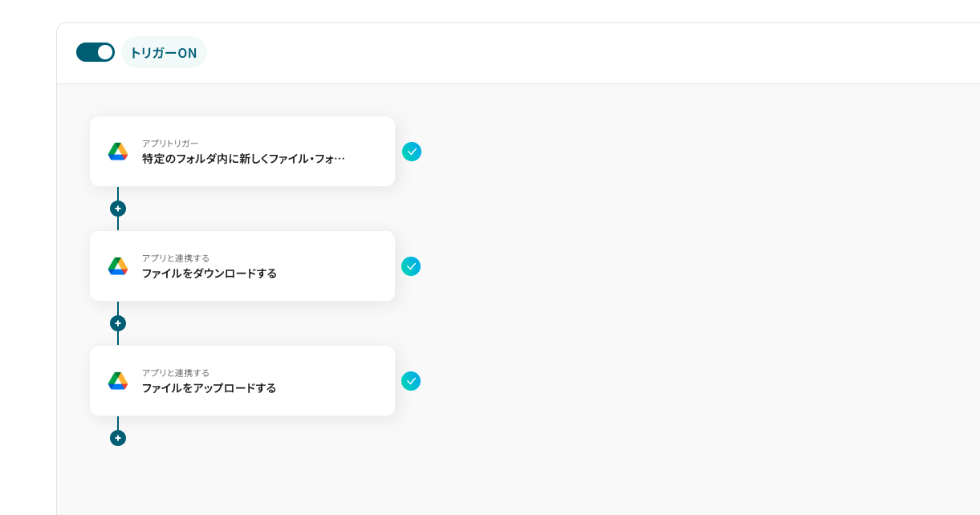The height and width of the screenshot is (515, 980).
Task: Add a step after ファイルをダウンロードする
Action: (118, 323)
